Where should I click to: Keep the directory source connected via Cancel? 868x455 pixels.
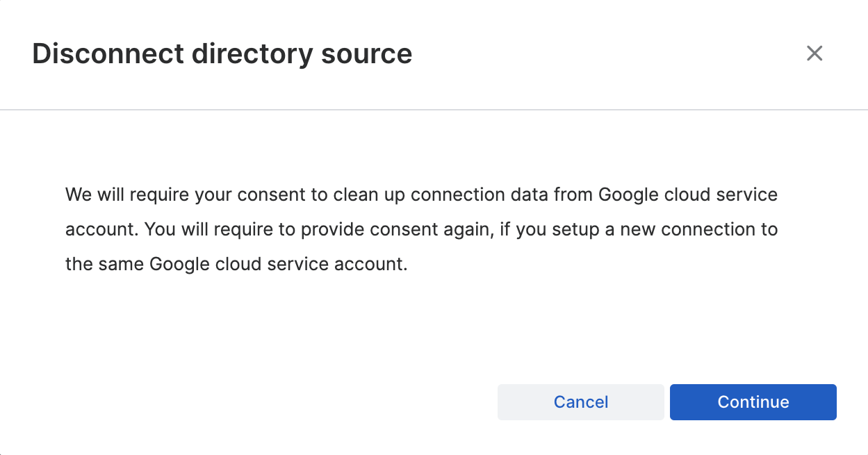(x=580, y=402)
